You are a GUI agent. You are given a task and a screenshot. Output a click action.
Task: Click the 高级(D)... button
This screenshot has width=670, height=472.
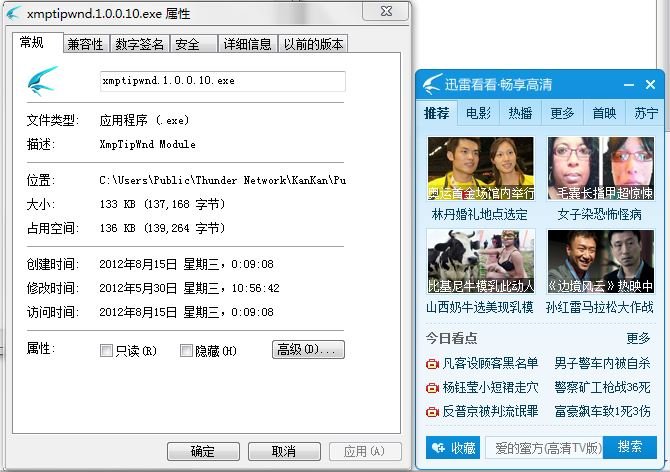click(308, 349)
